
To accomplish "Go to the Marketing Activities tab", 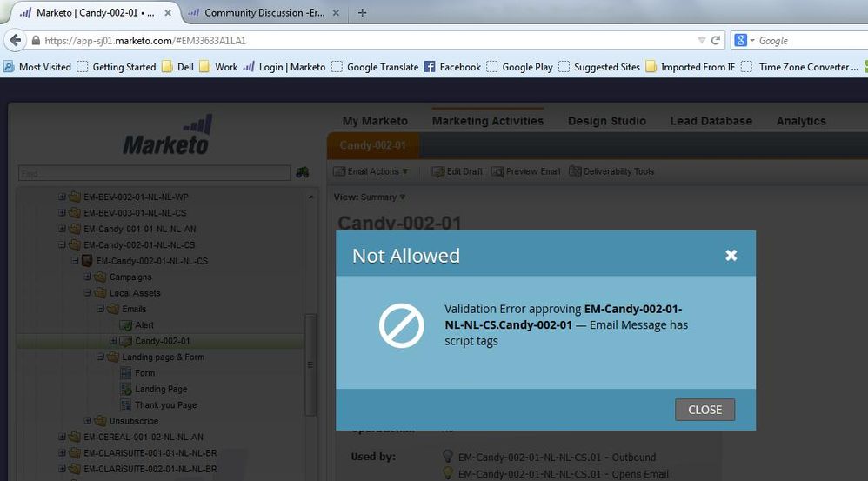I will (x=488, y=121).
